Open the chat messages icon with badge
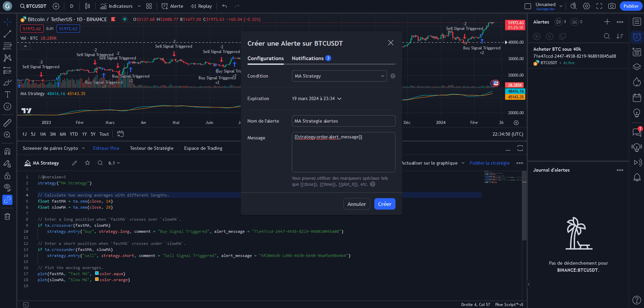The image size is (644, 308). coord(637,132)
